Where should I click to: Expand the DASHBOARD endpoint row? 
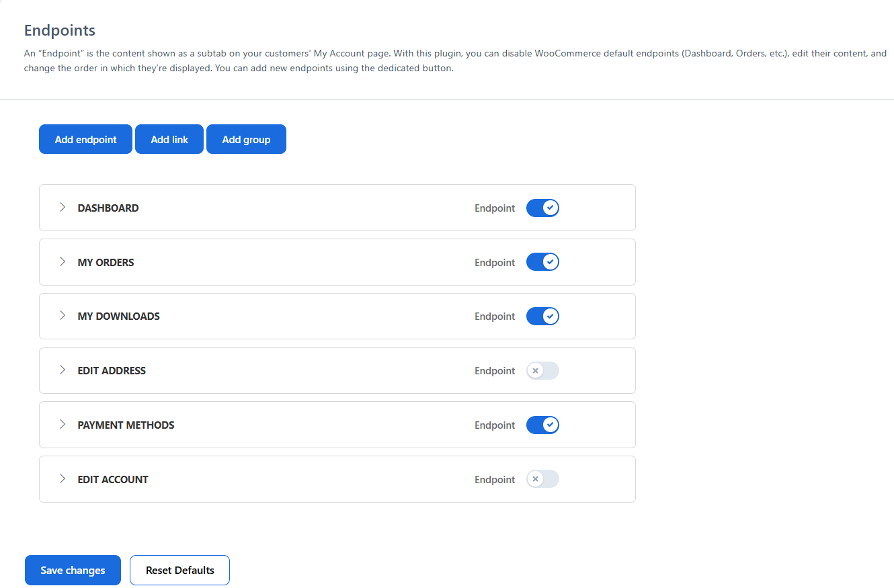click(x=62, y=208)
